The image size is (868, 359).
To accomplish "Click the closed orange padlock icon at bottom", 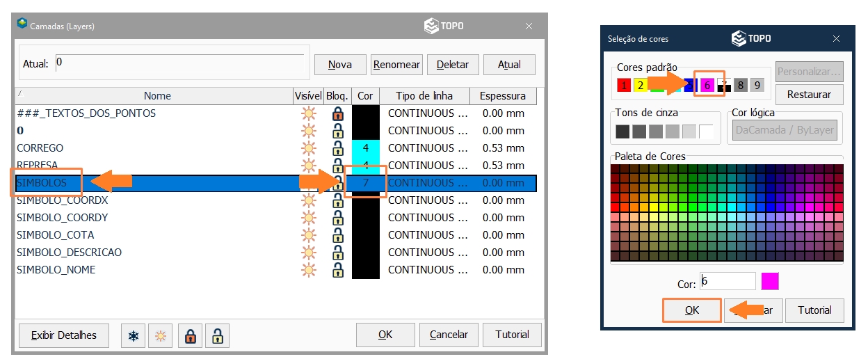I will click(x=190, y=336).
